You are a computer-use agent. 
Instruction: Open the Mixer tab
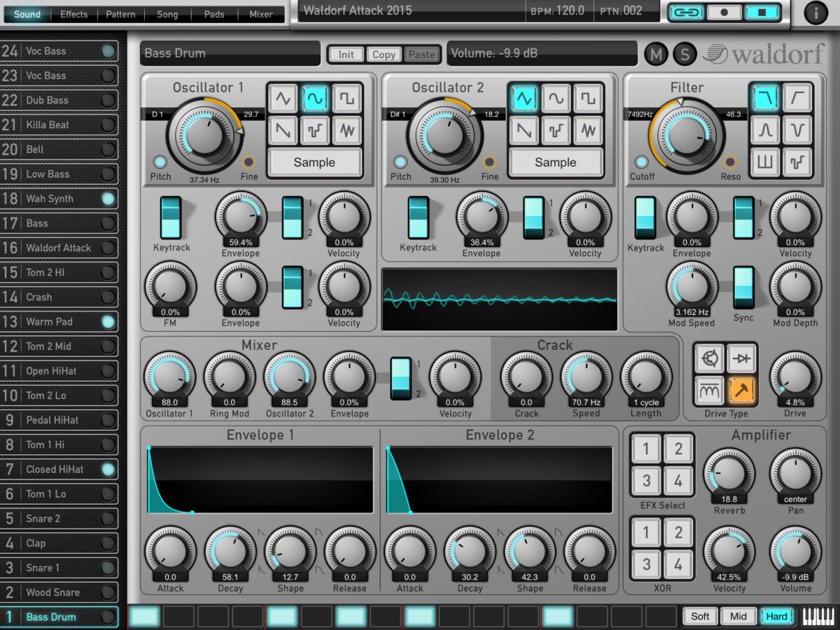pos(260,14)
